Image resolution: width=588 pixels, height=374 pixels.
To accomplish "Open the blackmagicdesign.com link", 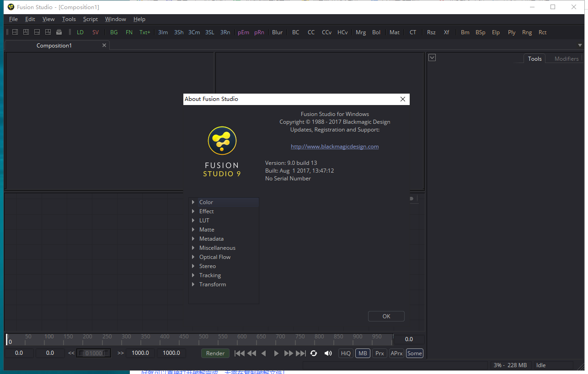I will 335,146.
